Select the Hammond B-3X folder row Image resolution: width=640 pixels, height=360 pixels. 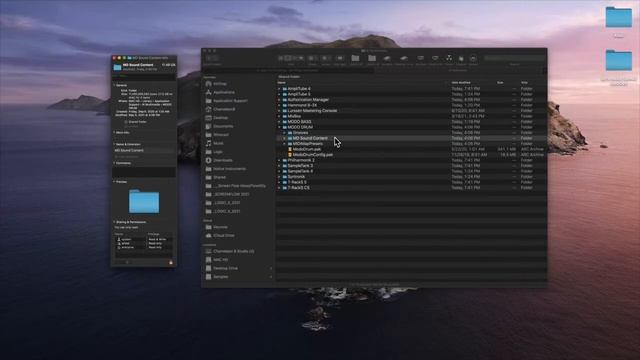[x=411, y=105]
